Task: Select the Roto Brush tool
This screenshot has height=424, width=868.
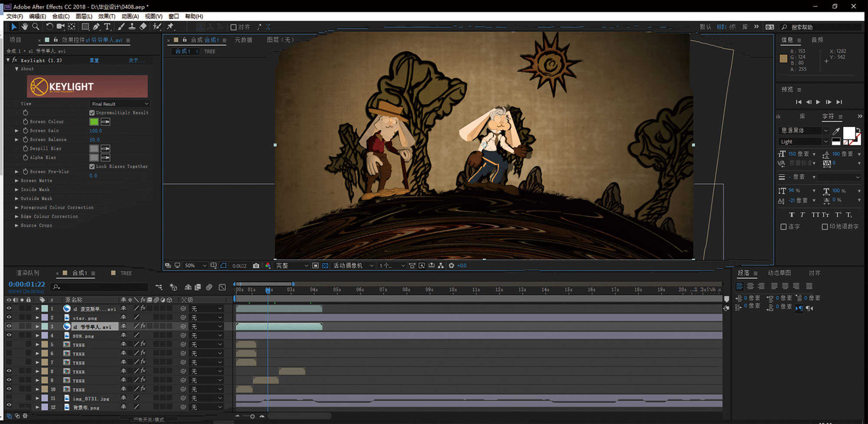Action: tap(157, 27)
